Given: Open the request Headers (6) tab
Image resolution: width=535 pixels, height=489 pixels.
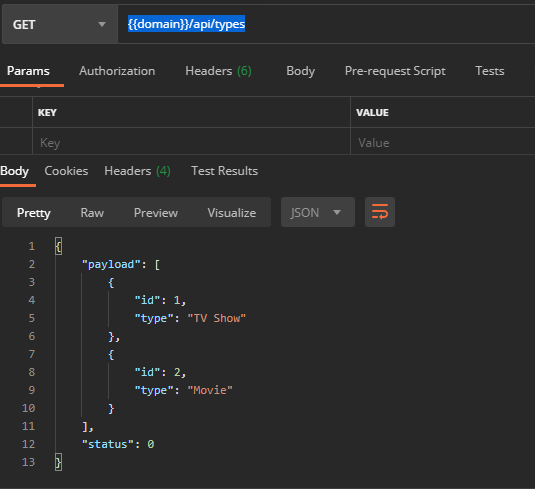Looking at the screenshot, I should 218,71.
